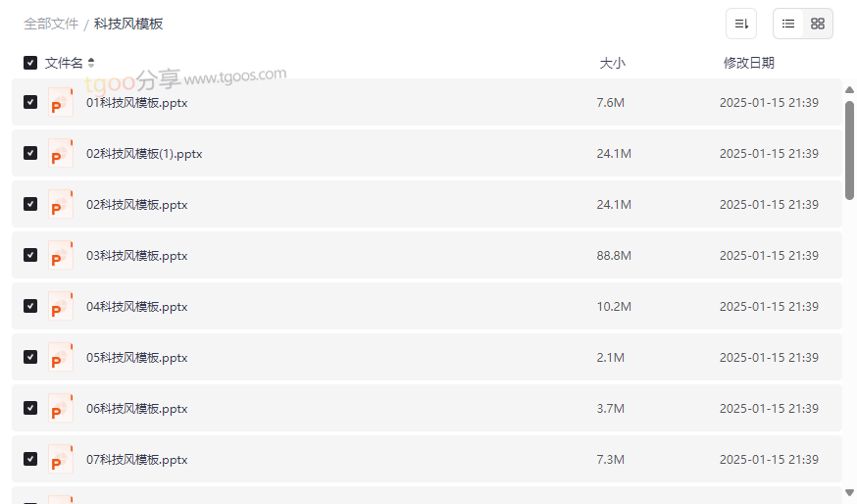The image size is (857, 504).
Task: Sort files using the 文件名 arrow
Action: point(91,63)
